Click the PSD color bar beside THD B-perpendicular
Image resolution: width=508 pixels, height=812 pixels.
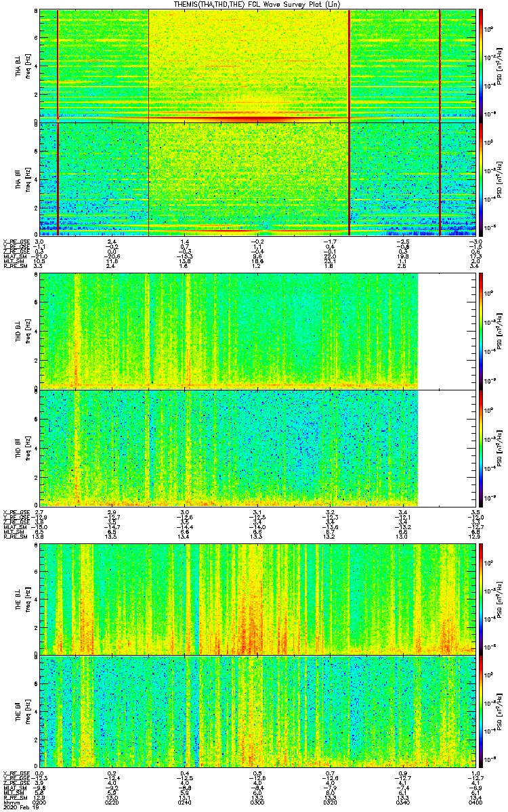(x=482, y=331)
